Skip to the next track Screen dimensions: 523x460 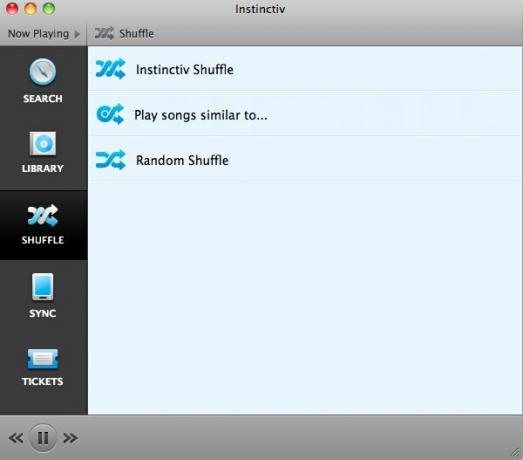click(x=70, y=438)
